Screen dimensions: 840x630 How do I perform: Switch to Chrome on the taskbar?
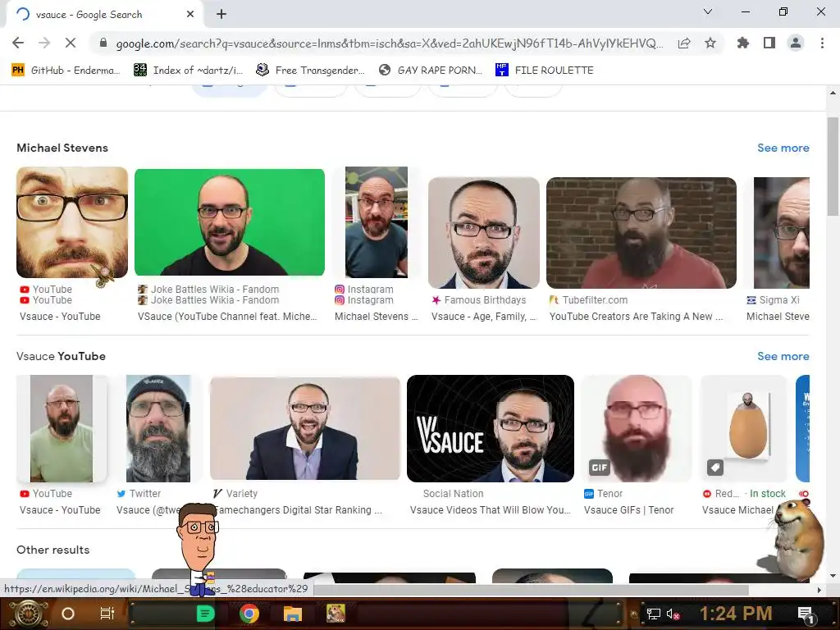point(249,614)
